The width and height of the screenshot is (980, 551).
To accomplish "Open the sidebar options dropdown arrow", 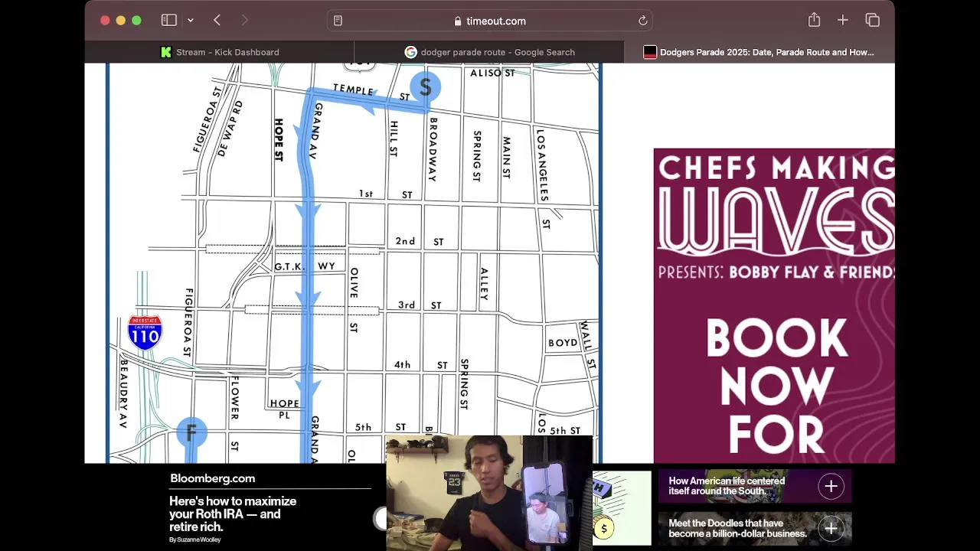I will 190,21.
